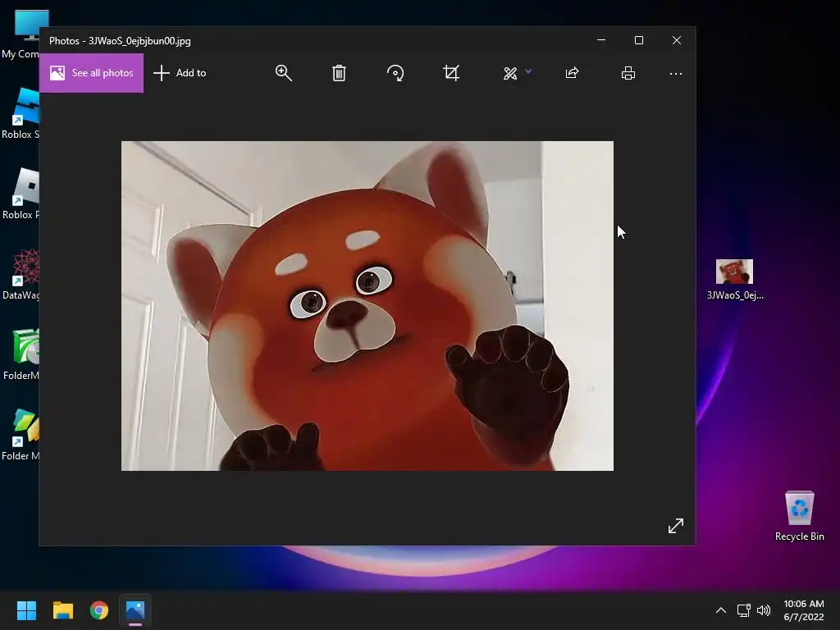
Task: Click the Photos app taskbar icon
Action: [x=135, y=610]
